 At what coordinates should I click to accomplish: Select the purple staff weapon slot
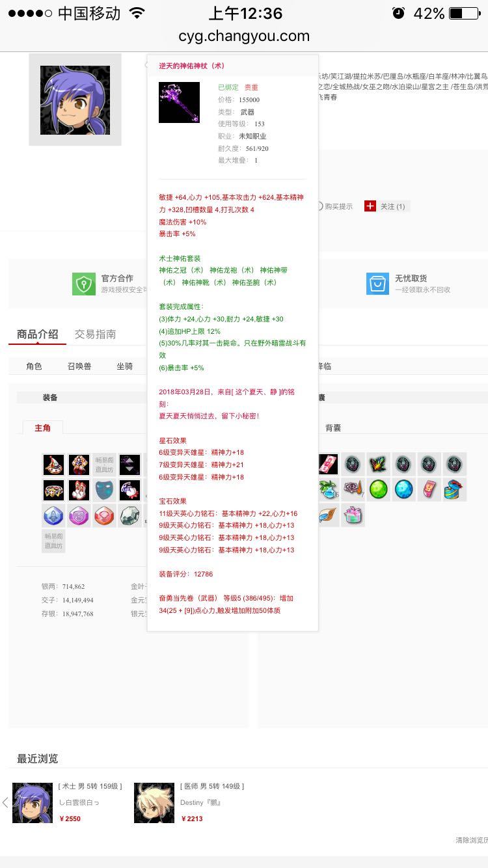(129, 465)
